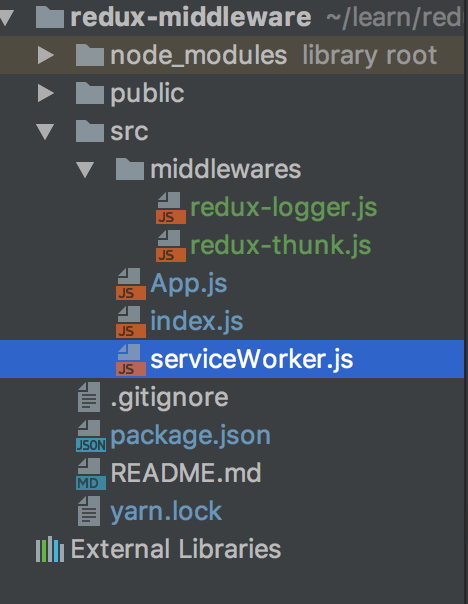Image resolution: width=468 pixels, height=604 pixels.
Task: Click the JS icon of serviceWorker.js
Action: tap(131, 360)
